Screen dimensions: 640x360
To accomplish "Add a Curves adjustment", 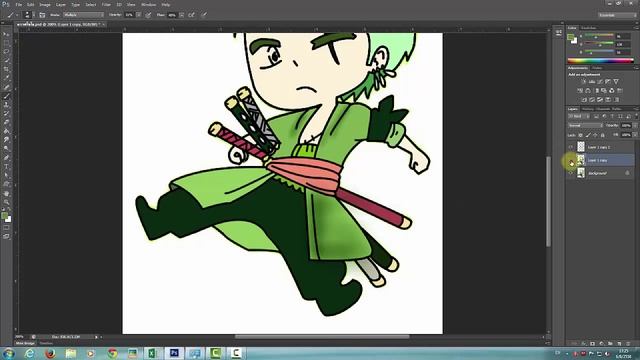I will [x=600, y=82].
